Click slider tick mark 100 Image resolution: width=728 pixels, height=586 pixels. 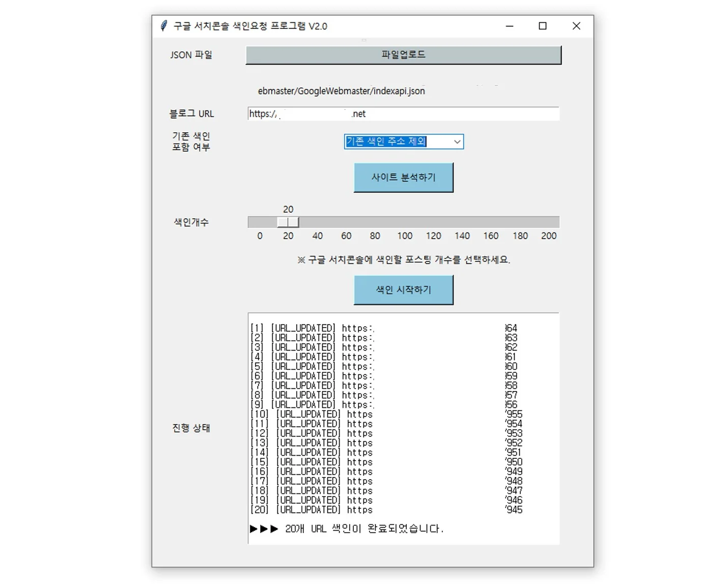[405, 236]
